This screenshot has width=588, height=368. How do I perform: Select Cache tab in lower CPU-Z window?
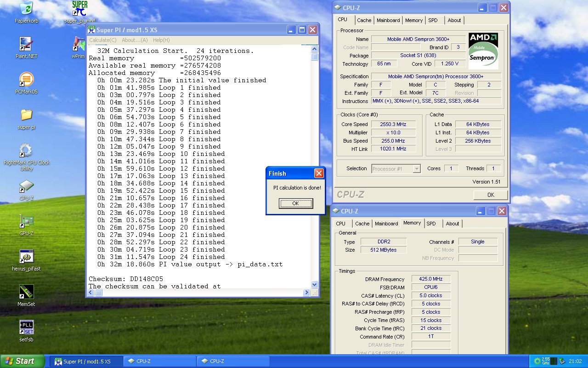click(x=362, y=224)
